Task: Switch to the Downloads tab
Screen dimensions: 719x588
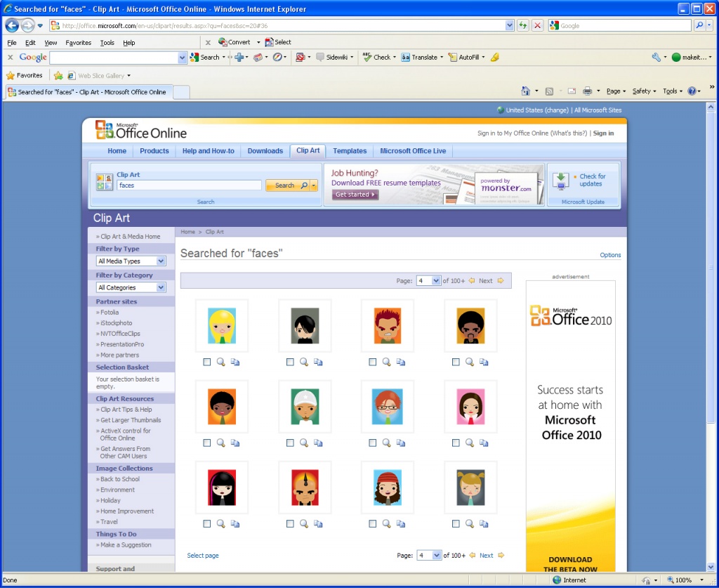Action: click(265, 151)
